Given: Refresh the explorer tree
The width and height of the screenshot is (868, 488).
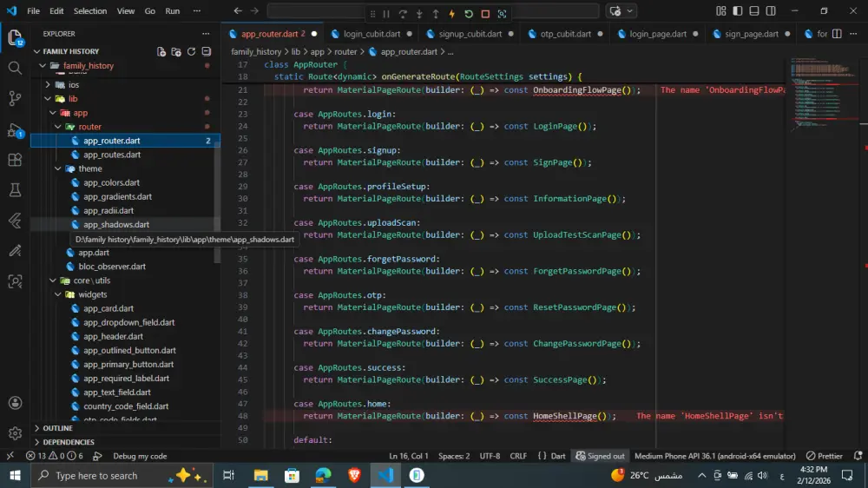Looking at the screenshot, I should (x=191, y=51).
